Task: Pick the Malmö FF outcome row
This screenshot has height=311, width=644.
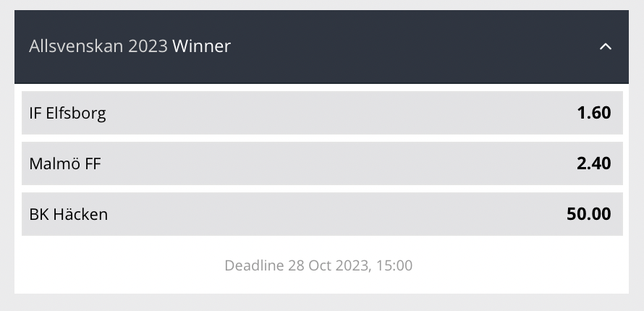Action: click(x=322, y=163)
